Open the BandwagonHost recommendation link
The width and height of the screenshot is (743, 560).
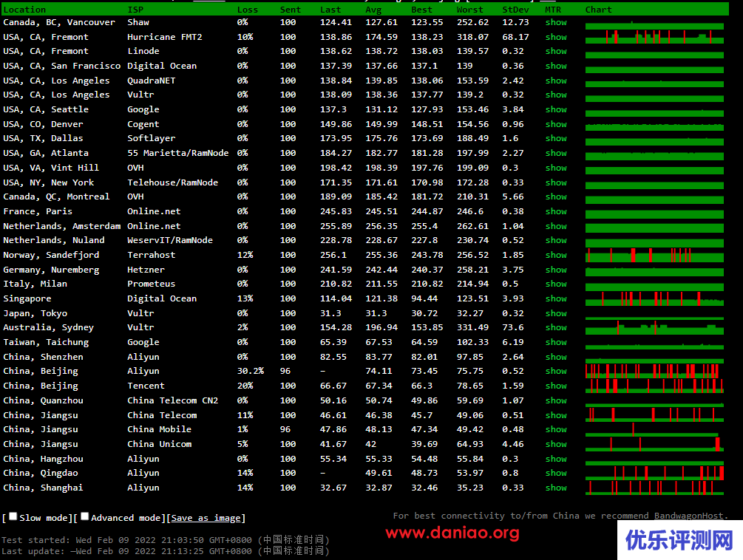pos(688,516)
